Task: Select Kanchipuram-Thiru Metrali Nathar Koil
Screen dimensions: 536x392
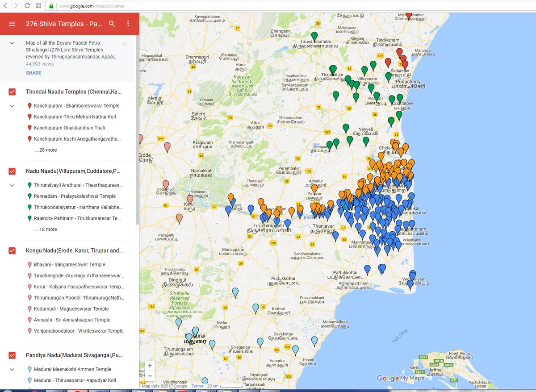Action: pyautogui.click(x=75, y=117)
